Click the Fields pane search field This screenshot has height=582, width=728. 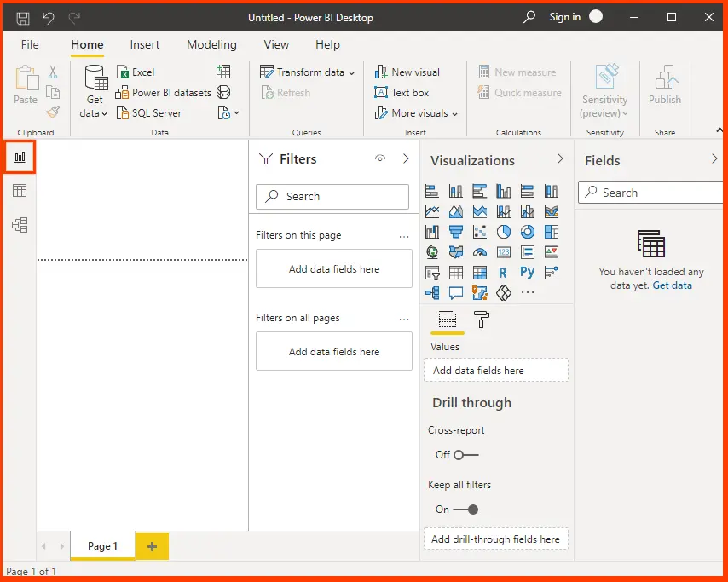coord(651,192)
